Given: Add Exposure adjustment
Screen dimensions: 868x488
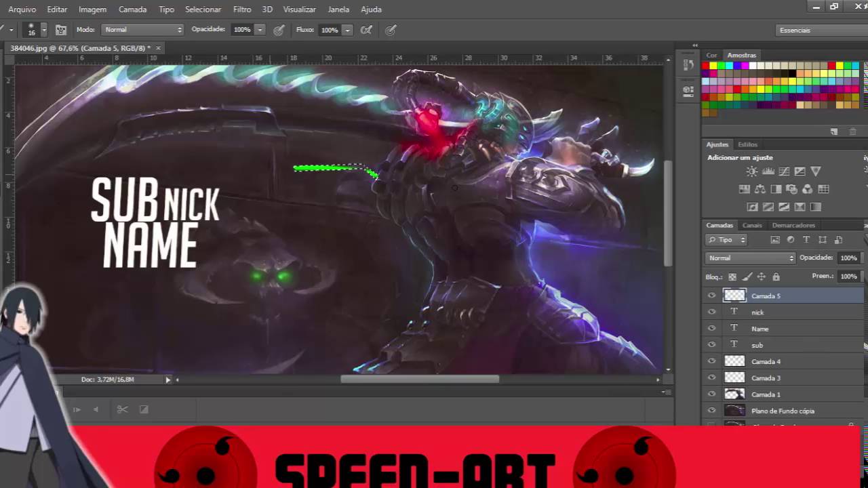Looking at the screenshot, I should 800,172.
